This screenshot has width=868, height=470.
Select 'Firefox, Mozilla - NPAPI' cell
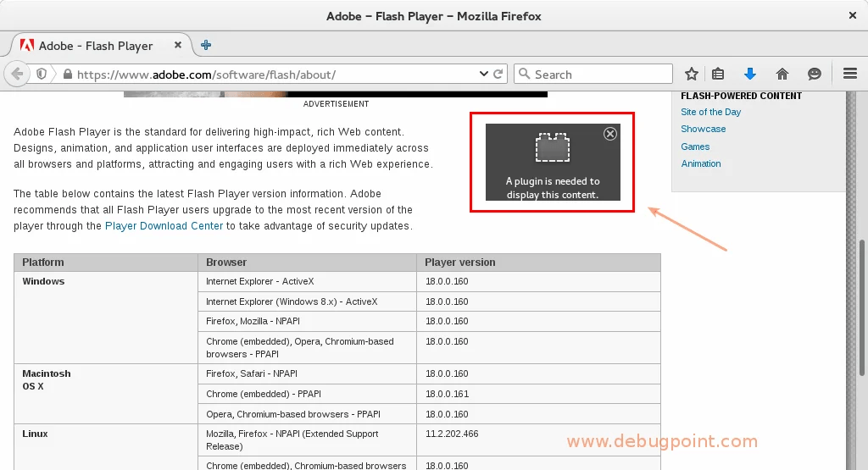coord(307,321)
